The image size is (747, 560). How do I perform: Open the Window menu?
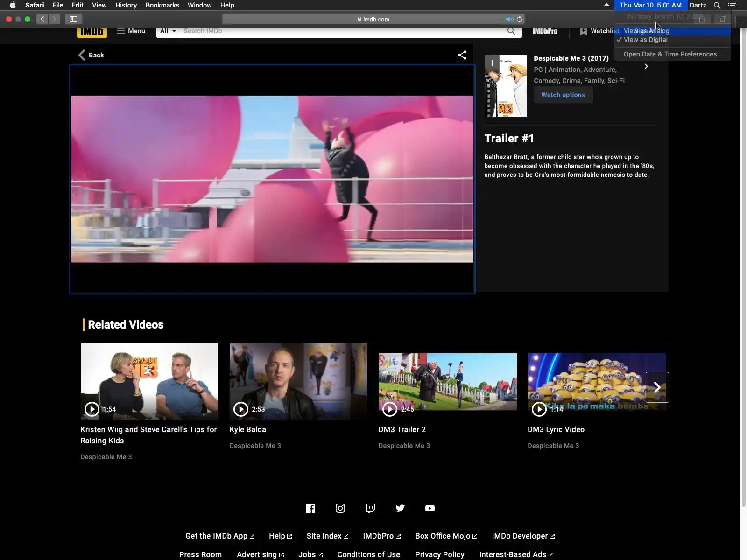pyautogui.click(x=199, y=5)
